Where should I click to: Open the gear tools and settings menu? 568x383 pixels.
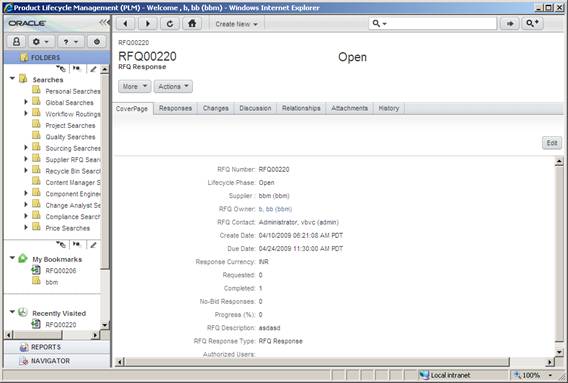click(x=41, y=42)
